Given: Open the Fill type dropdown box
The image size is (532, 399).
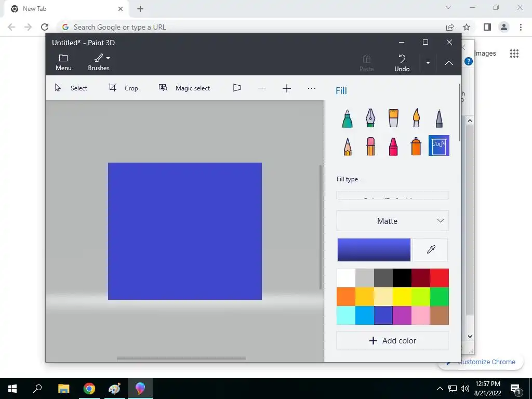Looking at the screenshot, I should tap(393, 195).
